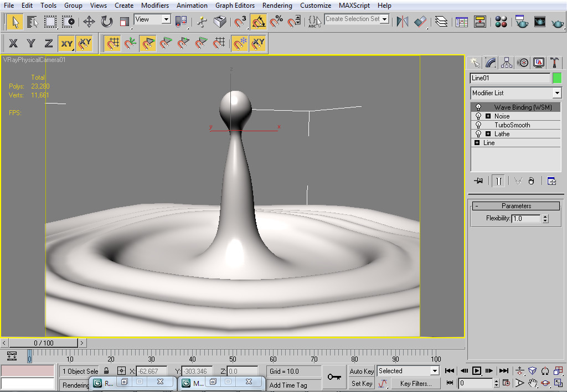Open the Modify panel tab
Viewport: 567px width, 392px height.
point(490,63)
